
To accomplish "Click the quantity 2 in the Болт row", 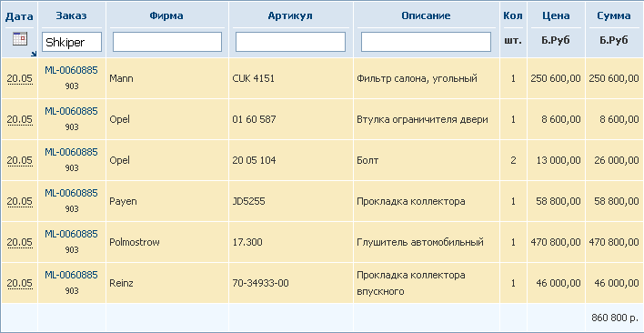I will coord(513,160).
